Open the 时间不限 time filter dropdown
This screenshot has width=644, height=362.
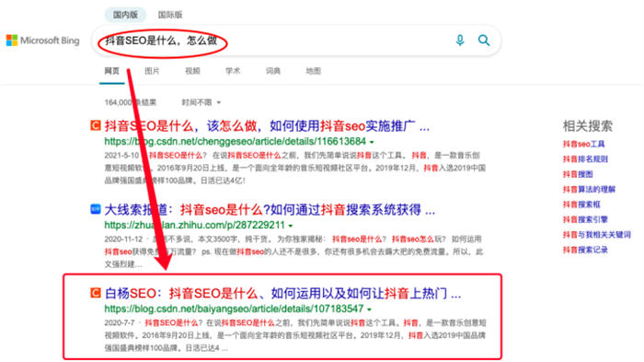tap(201, 102)
